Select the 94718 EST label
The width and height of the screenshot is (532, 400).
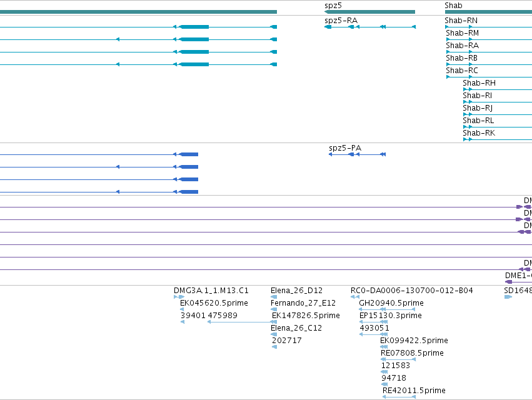(394, 378)
